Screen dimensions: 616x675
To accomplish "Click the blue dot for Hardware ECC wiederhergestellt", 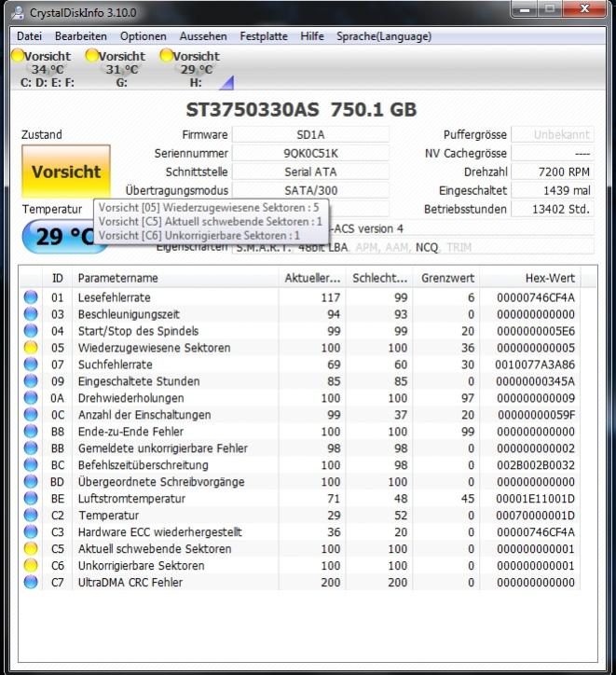I will 31,532.
